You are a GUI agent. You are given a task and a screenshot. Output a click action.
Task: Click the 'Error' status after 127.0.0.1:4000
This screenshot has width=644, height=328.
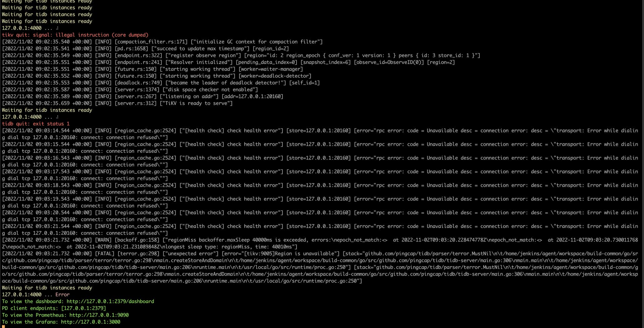[x=62, y=294]
